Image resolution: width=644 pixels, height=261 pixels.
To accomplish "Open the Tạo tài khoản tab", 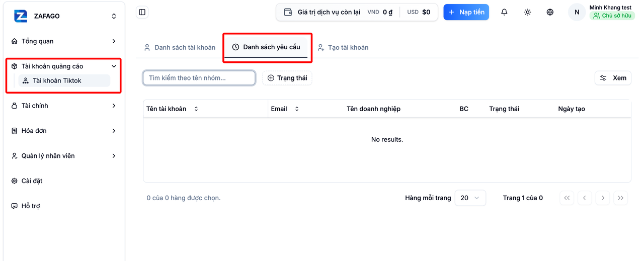I will pyautogui.click(x=343, y=48).
